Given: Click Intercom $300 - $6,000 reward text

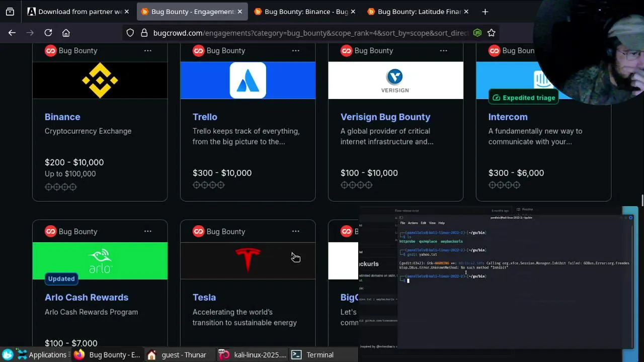Looking at the screenshot, I should (x=516, y=173).
